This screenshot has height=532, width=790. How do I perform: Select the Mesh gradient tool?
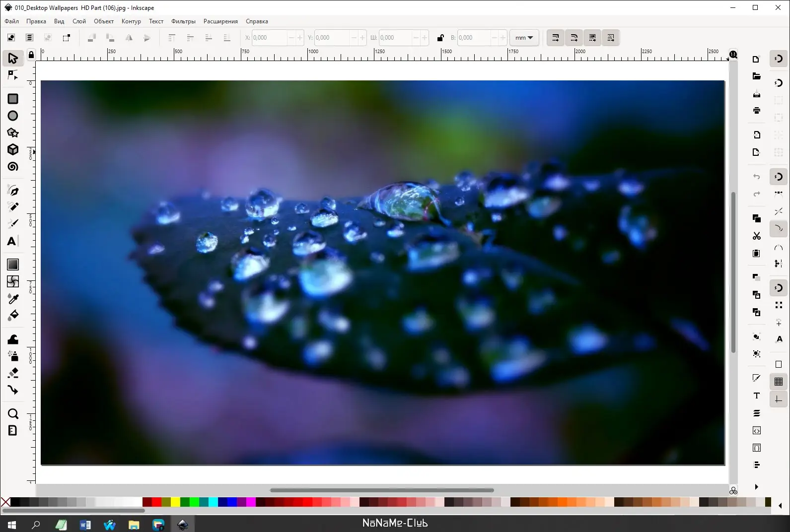tap(13, 281)
